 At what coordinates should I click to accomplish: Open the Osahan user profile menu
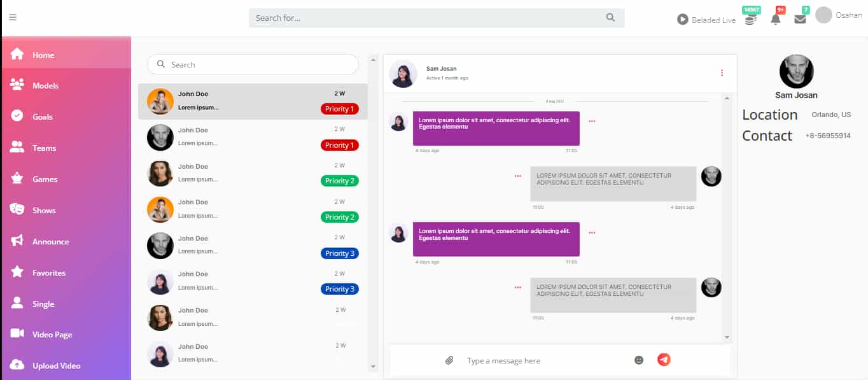pos(839,15)
